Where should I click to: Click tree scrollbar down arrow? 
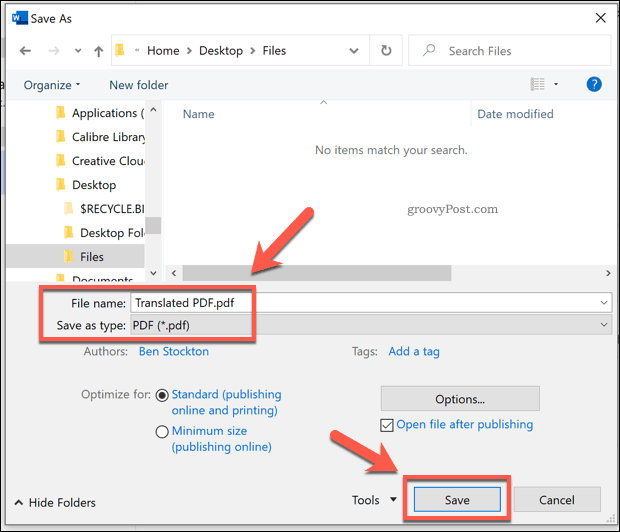153,273
